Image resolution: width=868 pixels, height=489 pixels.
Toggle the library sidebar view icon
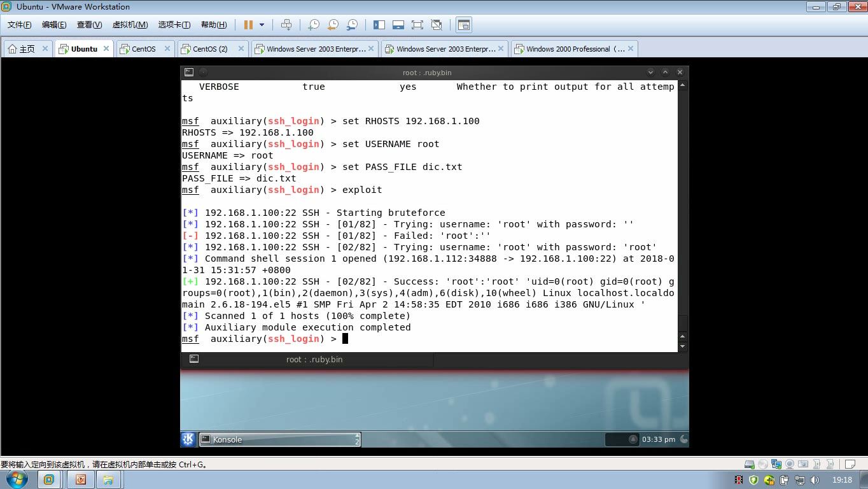379,25
